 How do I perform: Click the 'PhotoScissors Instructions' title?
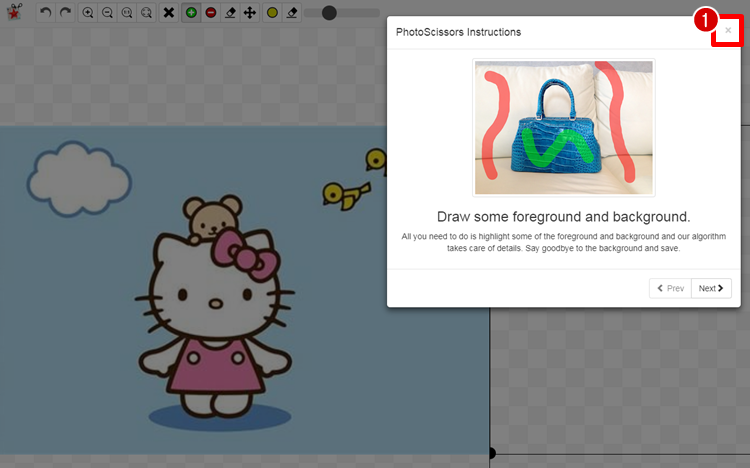click(x=458, y=32)
